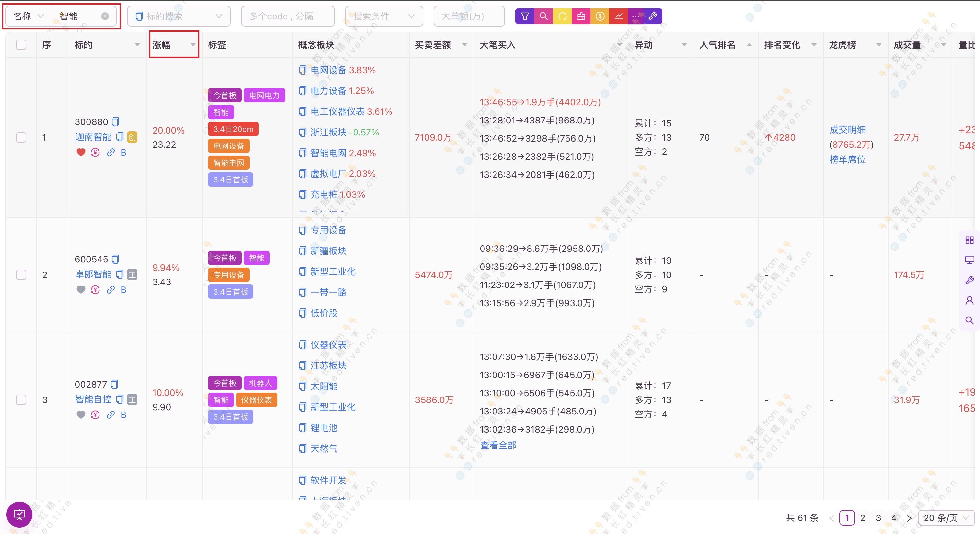Click the red heart under 迦南智能

(x=81, y=153)
